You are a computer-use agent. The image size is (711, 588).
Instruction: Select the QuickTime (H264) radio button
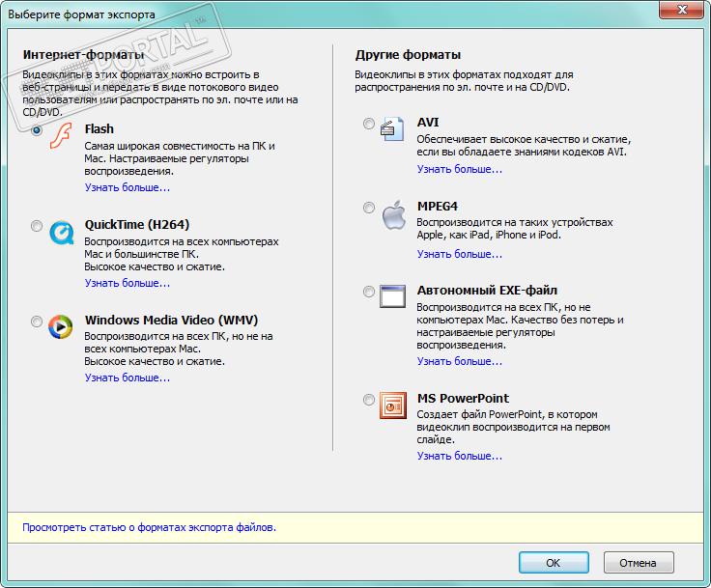pyautogui.click(x=37, y=226)
